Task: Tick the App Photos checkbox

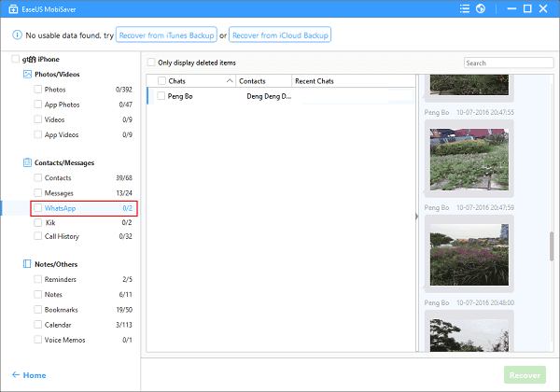Action: point(38,105)
